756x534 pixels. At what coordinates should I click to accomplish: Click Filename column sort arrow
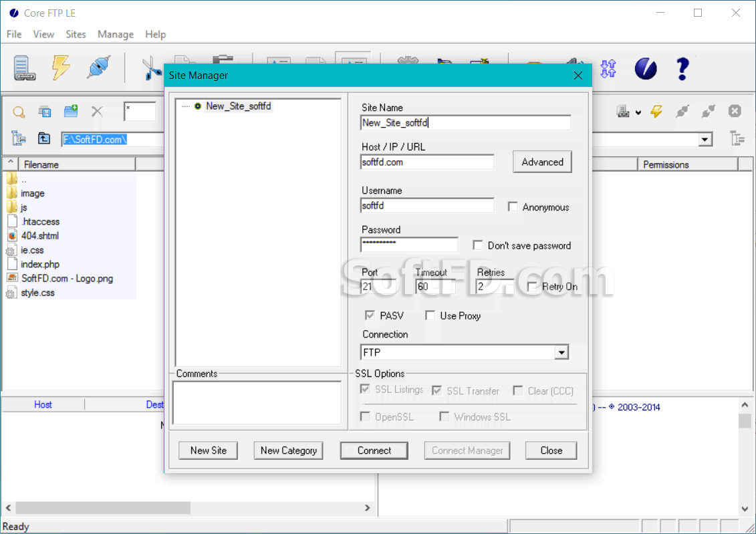[11, 163]
